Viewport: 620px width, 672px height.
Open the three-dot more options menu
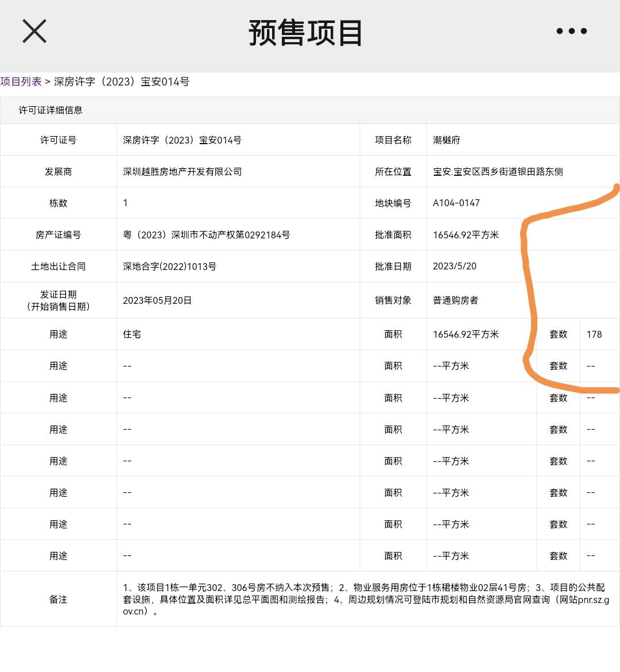pyautogui.click(x=571, y=31)
